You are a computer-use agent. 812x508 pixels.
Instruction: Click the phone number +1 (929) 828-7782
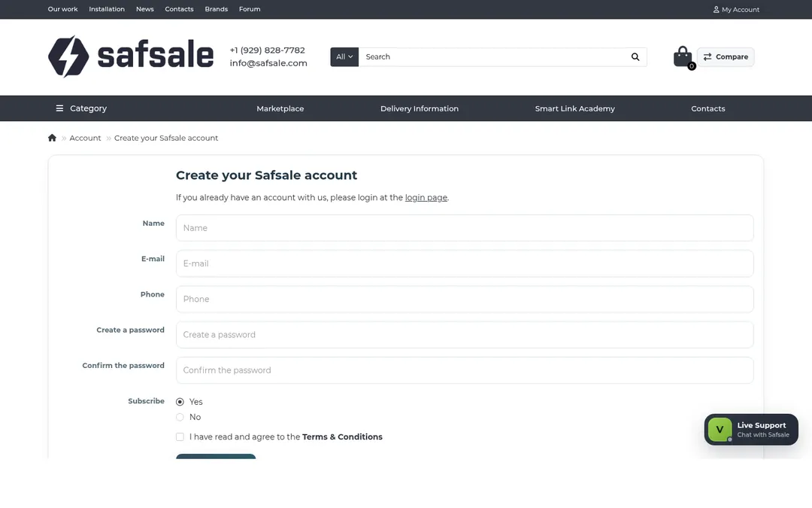267,50
